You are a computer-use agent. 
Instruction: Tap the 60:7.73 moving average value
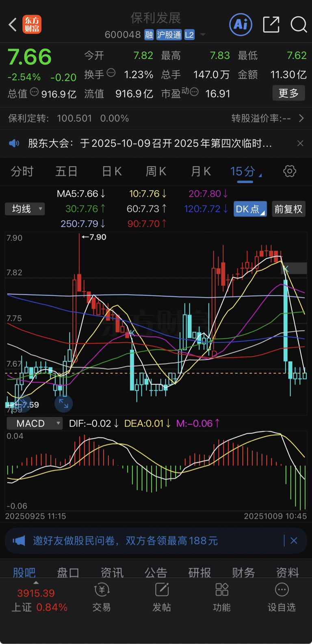pyautogui.click(x=147, y=209)
